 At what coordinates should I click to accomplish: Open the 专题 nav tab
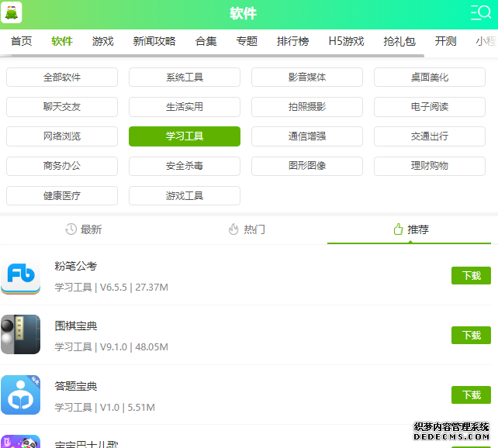tap(247, 41)
